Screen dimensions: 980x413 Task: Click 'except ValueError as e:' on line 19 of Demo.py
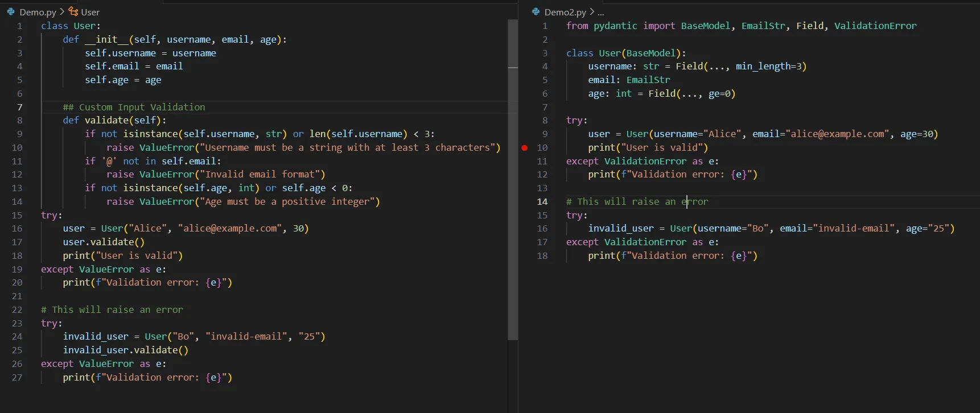click(x=104, y=269)
